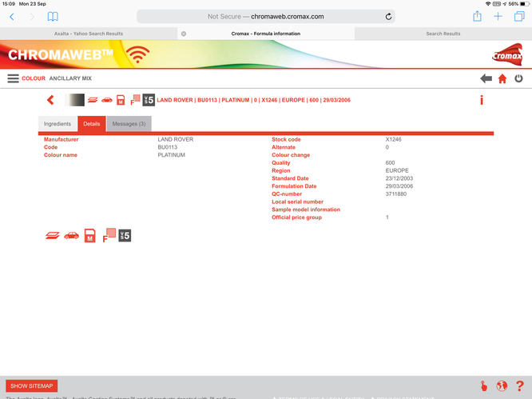The width and height of the screenshot is (532, 399).
Task: Show all Safari tabs overview
Action: (x=519, y=16)
